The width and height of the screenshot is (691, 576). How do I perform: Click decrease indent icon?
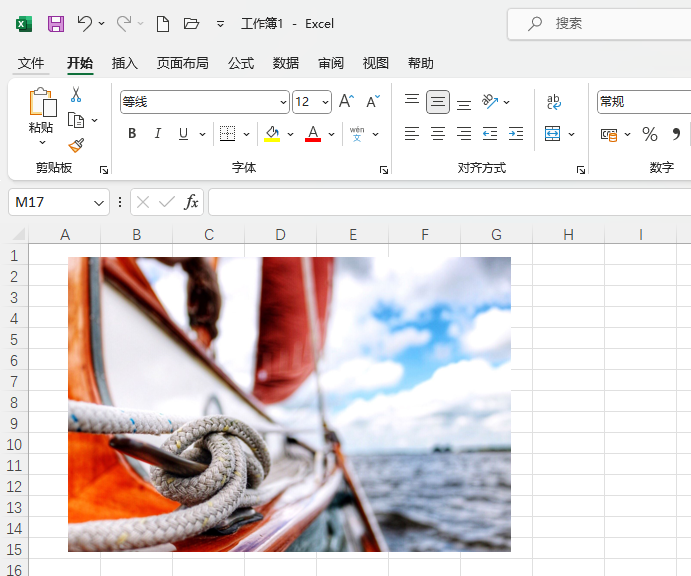490,134
